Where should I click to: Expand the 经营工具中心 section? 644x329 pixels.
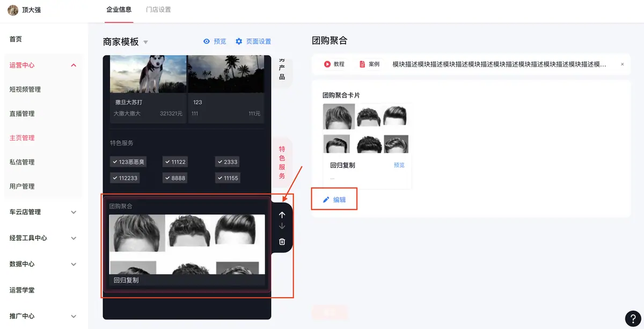pos(74,238)
